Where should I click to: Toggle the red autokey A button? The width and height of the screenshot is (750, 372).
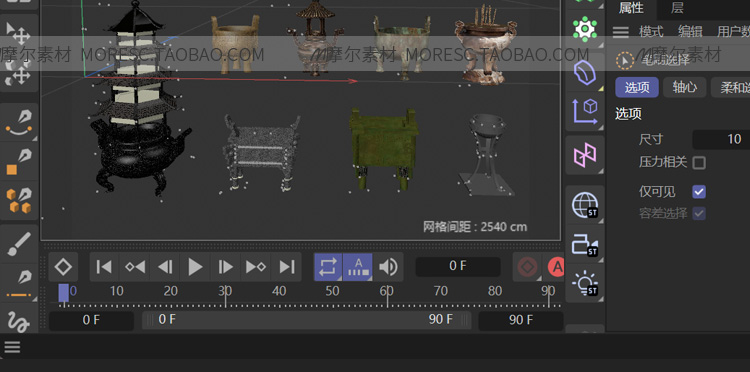click(x=556, y=267)
